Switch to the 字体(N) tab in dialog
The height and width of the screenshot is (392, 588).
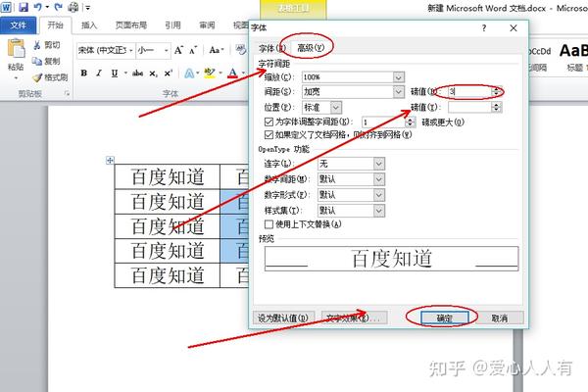[271, 48]
